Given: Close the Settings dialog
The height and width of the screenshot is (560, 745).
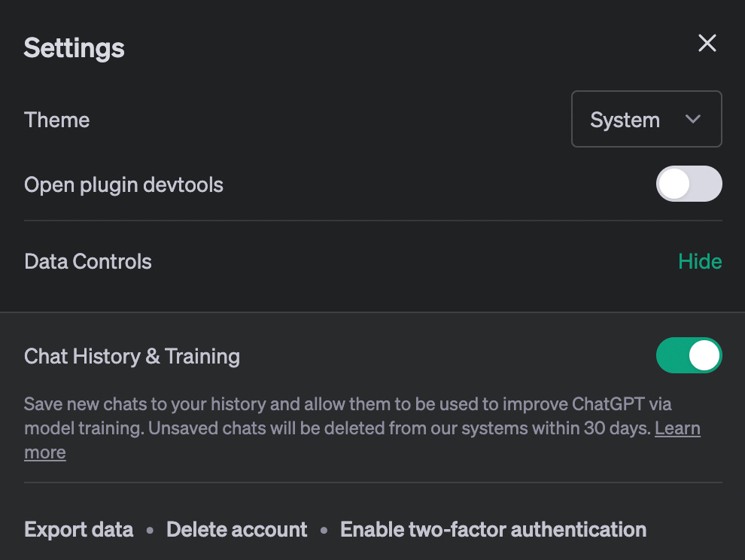Looking at the screenshot, I should [x=707, y=43].
